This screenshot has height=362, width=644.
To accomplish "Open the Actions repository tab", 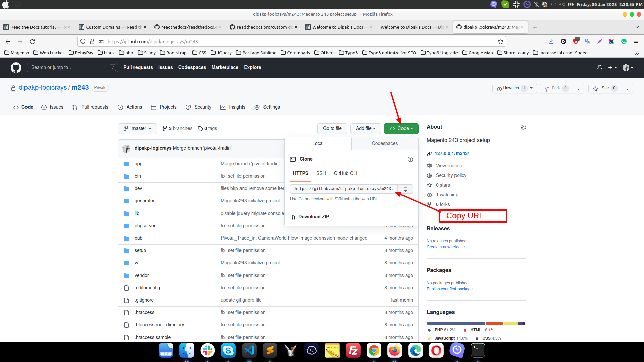I will tap(130, 107).
